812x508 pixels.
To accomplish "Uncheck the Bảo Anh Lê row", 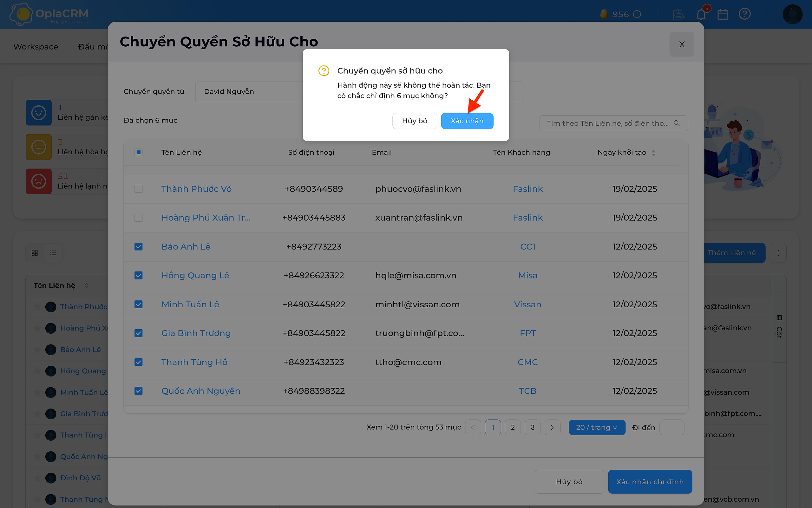I will click(138, 247).
